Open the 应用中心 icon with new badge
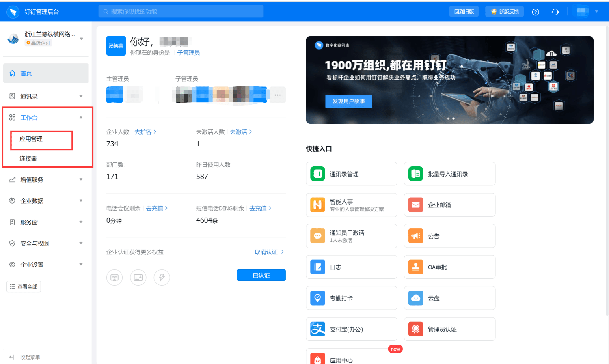609x364 pixels. coord(317,359)
